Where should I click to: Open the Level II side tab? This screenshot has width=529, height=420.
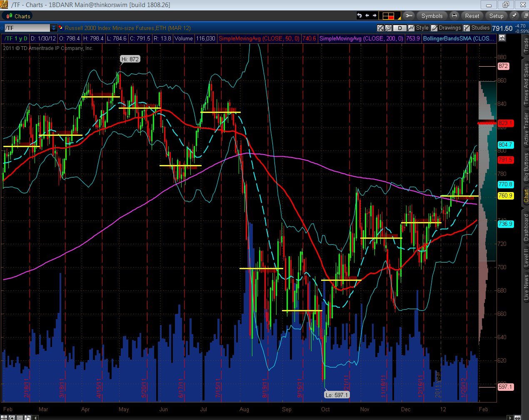[x=526, y=258]
